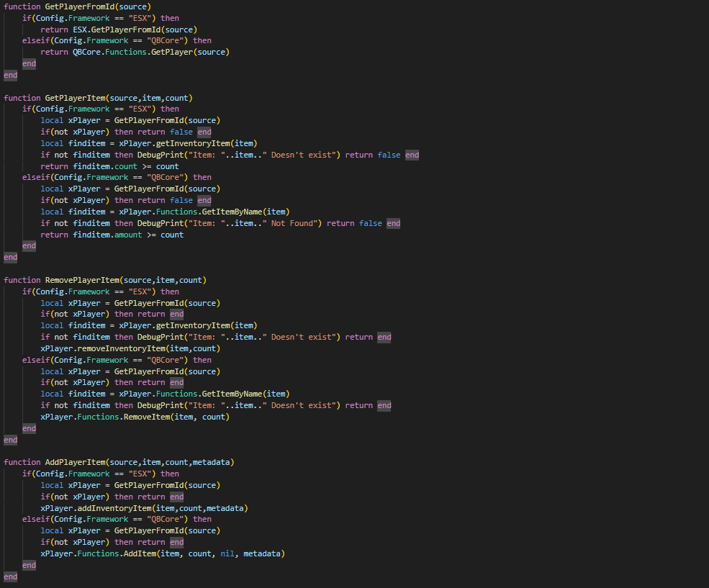Click the 'GetPlayerItem' function name in its declaration

[75, 98]
